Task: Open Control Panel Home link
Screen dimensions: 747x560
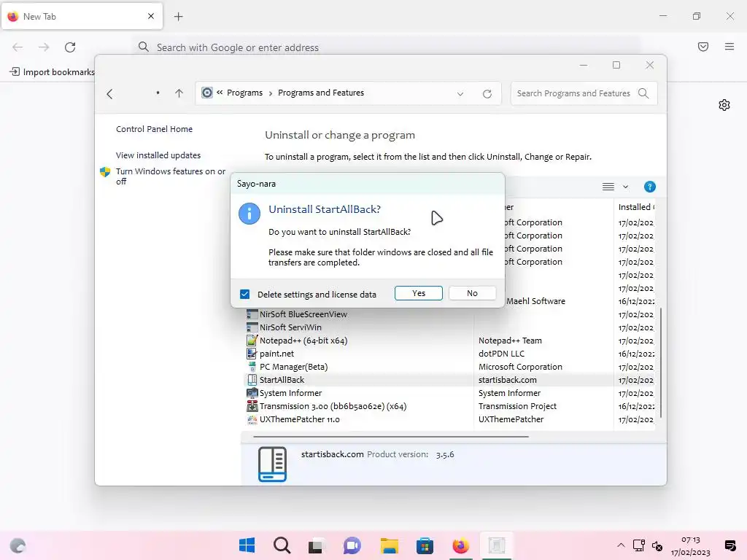Action: 155,129
